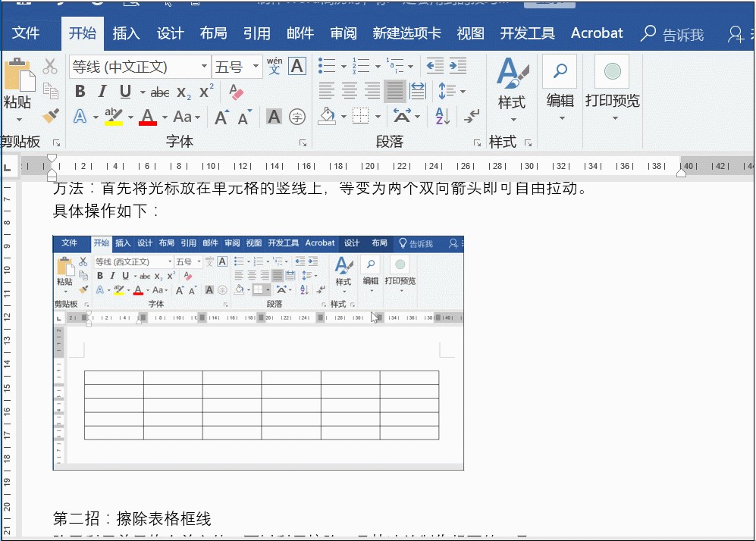Apply the red font color swatch

tap(147, 117)
